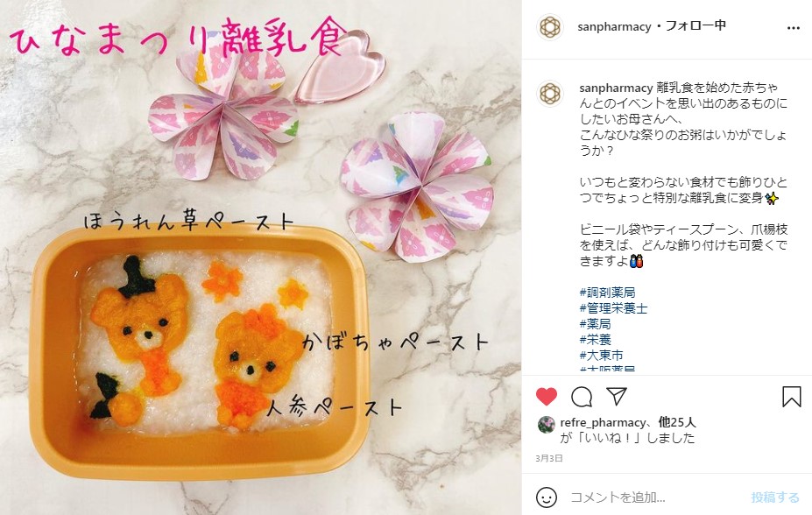Open the #薬局 hashtag link
Image resolution: width=812 pixels, height=515 pixels.
coord(595,324)
